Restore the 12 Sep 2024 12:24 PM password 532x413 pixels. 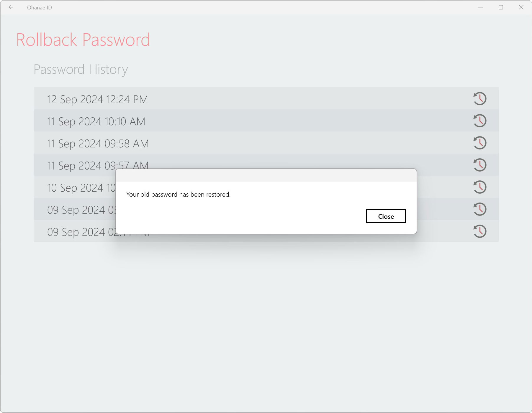coord(480,98)
